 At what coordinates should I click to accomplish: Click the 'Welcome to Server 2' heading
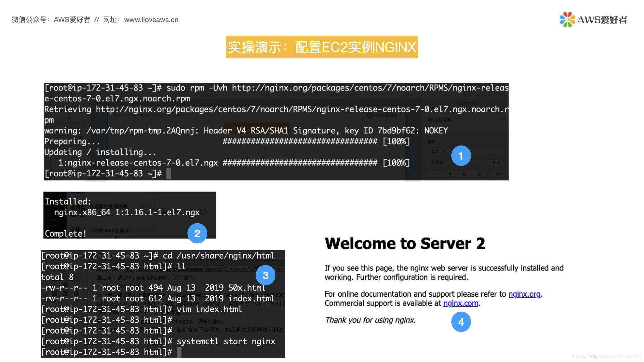[x=405, y=243]
